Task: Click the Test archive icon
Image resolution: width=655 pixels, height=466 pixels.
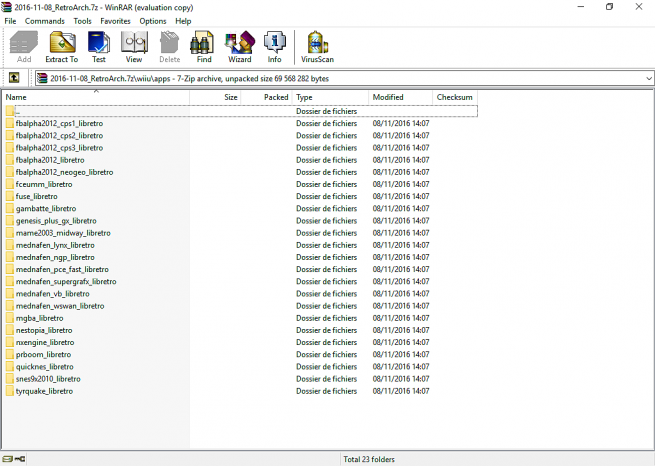Action: pos(98,46)
